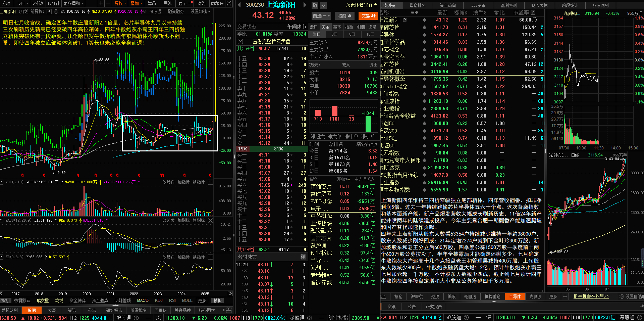Toggle 成交量 volume indicator
644x321 pixels.
[x=43, y=301]
